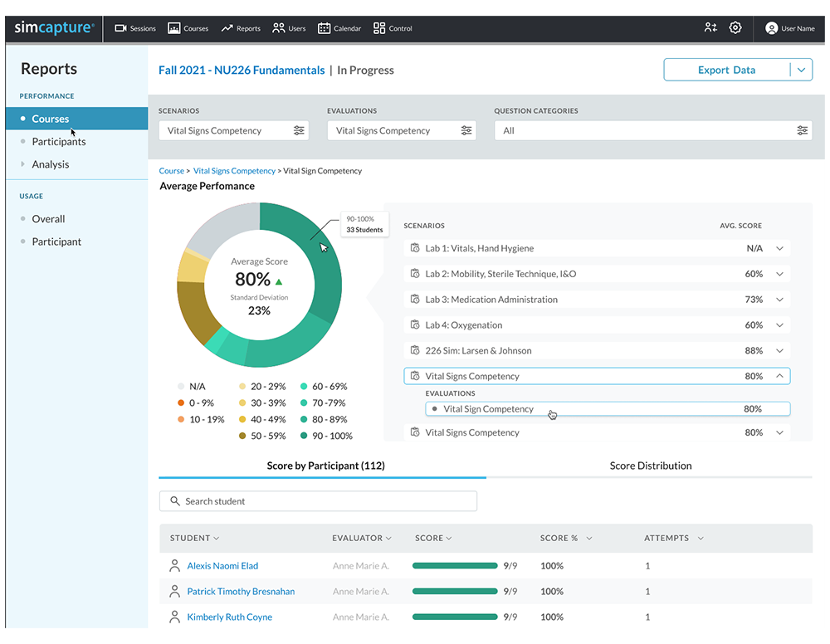Open the Export Data dropdown arrow
Viewport: 830px width, 644px height.
click(x=801, y=70)
